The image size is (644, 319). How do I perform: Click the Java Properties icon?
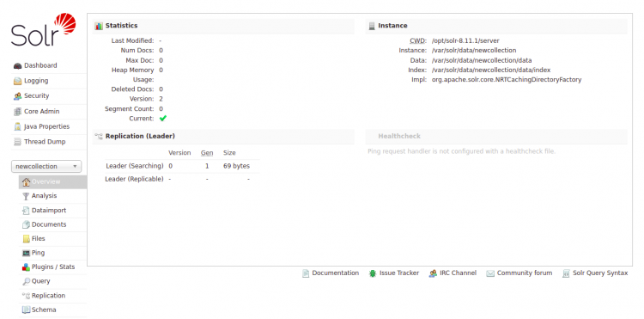click(17, 126)
